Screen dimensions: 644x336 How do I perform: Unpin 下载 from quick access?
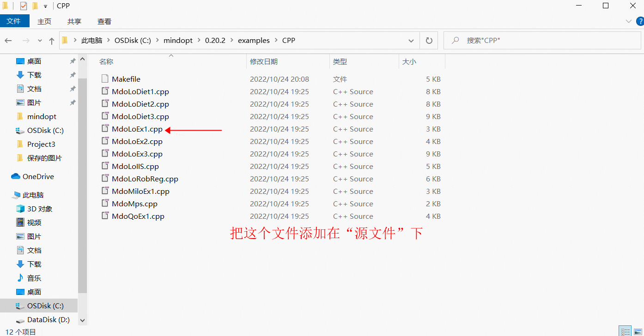(72, 74)
